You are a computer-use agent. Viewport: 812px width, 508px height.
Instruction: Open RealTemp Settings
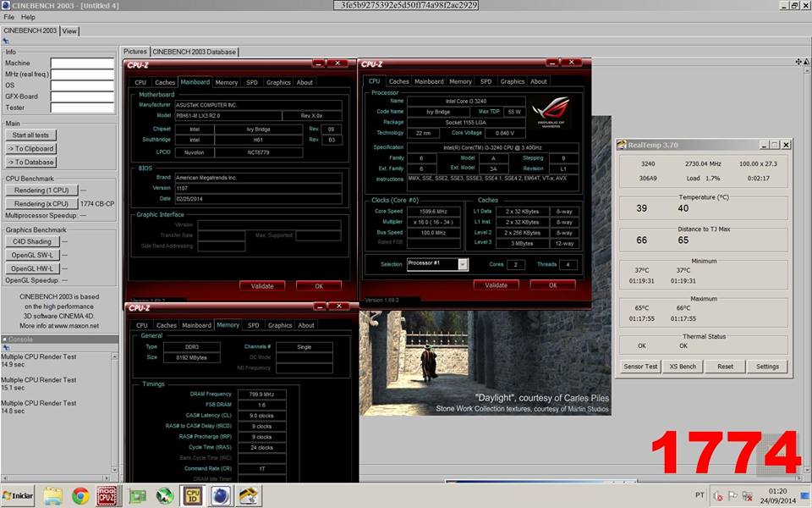click(767, 367)
